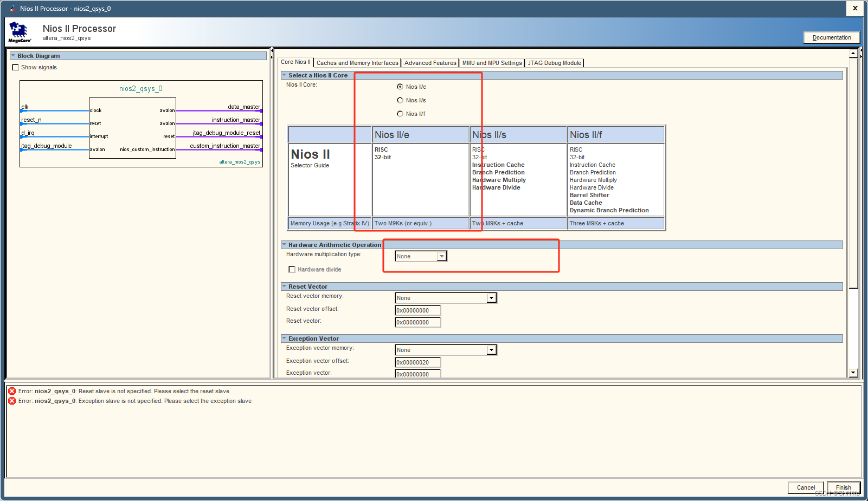Collapse the Select a Nios II Core section
This screenshot has width=868, height=501.
[x=284, y=75]
